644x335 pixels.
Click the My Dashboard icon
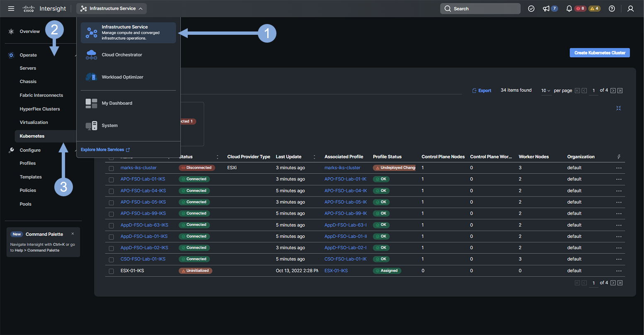point(91,103)
